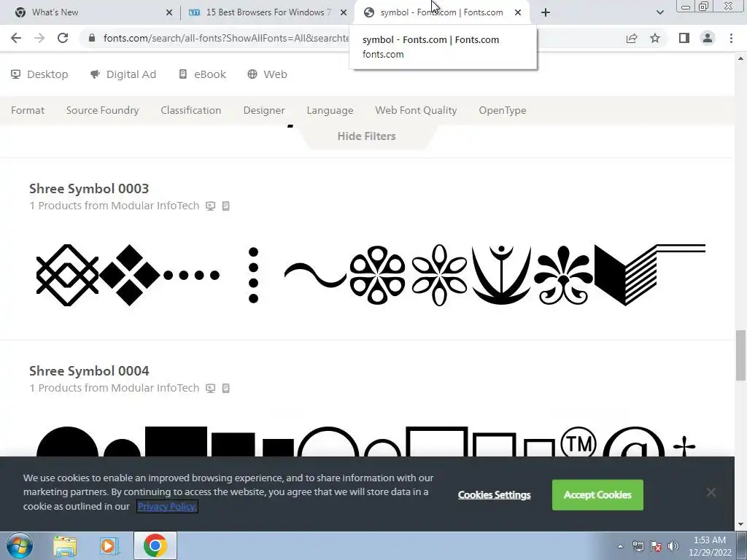Open Cookies Settings

click(x=494, y=495)
